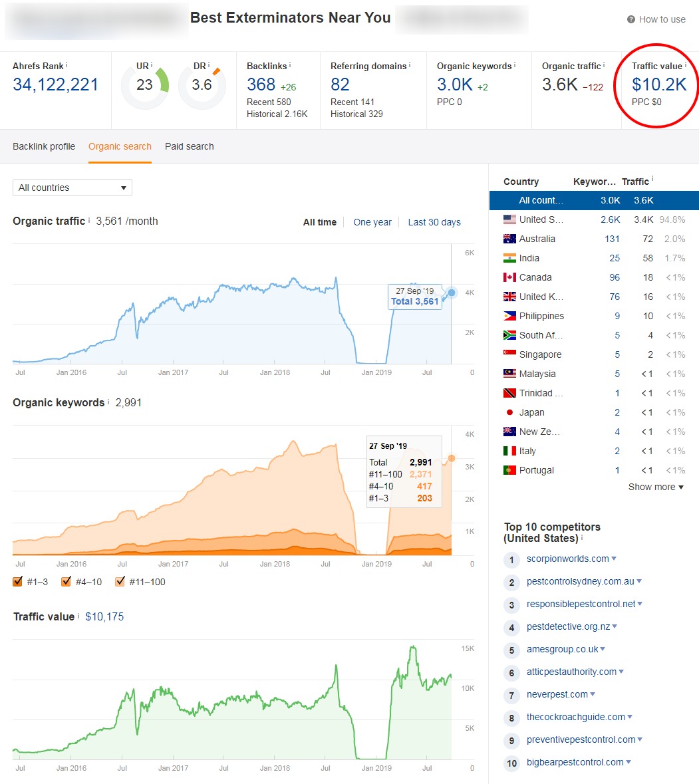Screen dimensions: 699x784
Task: Uncheck the #1–3 positions checkbox
Action: click(x=17, y=581)
